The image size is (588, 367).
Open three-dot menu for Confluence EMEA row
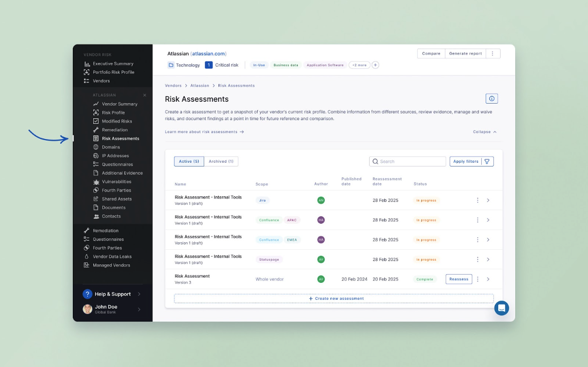click(477, 240)
